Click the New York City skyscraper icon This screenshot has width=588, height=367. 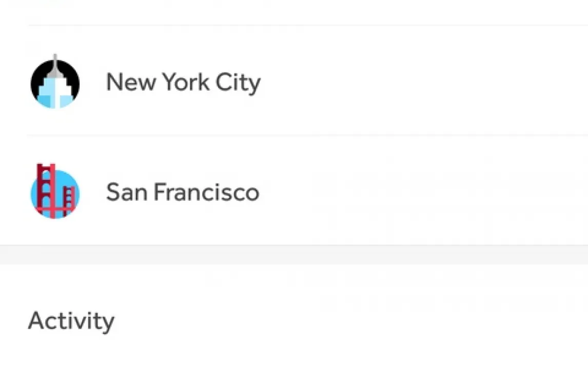(55, 83)
